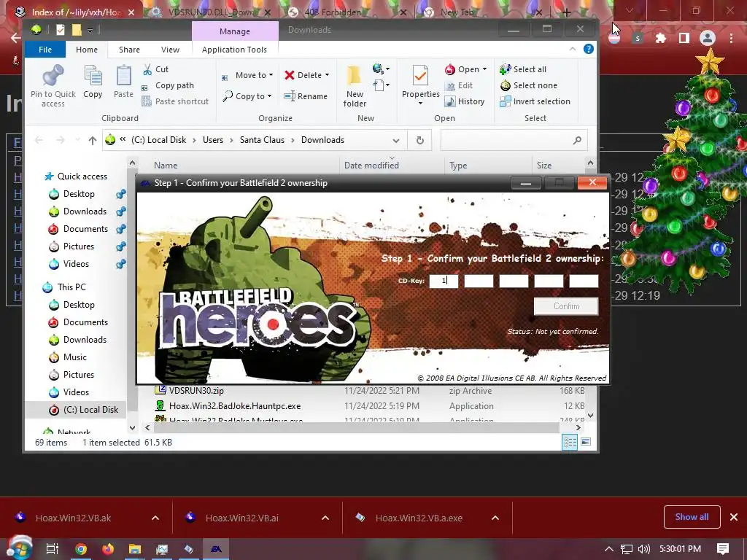Click Santa Claus in address path
The height and width of the screenshot is (560, 747).
pyautogui.click(x=262, y=140)
